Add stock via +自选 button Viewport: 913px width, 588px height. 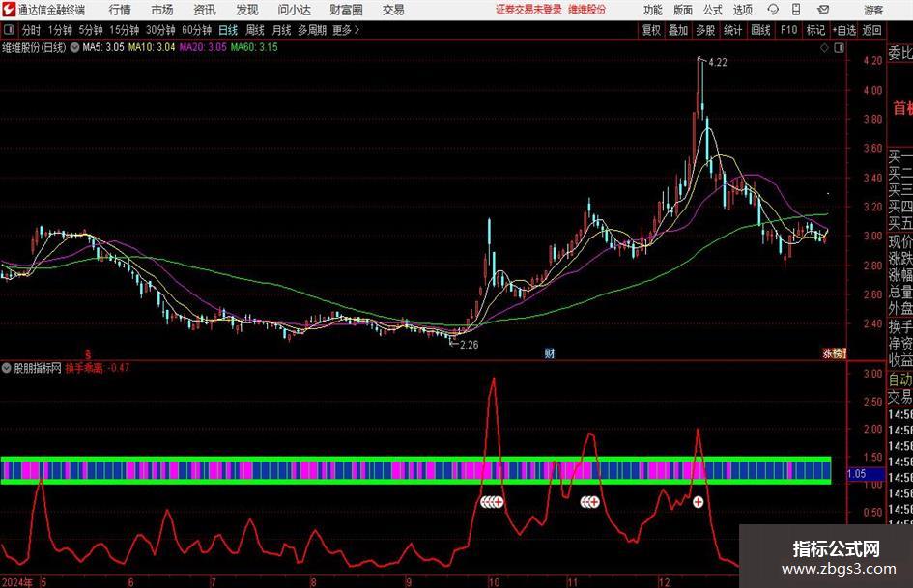point(844,30)
